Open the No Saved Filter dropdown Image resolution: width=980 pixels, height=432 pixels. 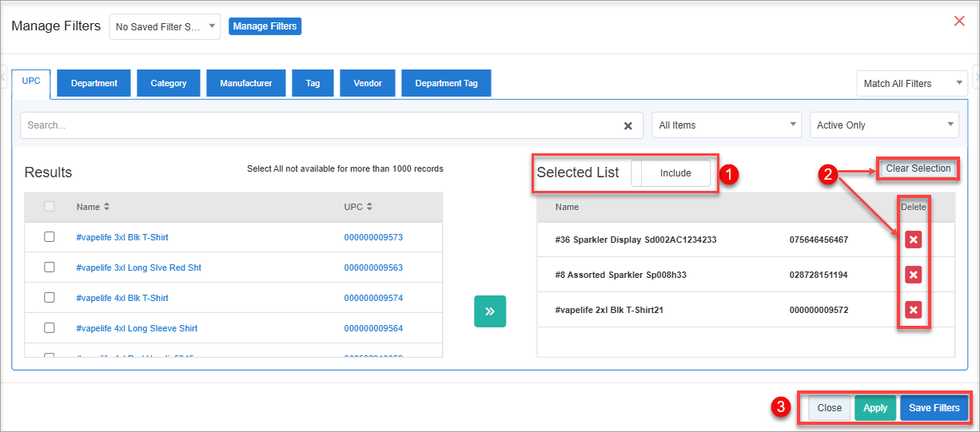(165, 26)
